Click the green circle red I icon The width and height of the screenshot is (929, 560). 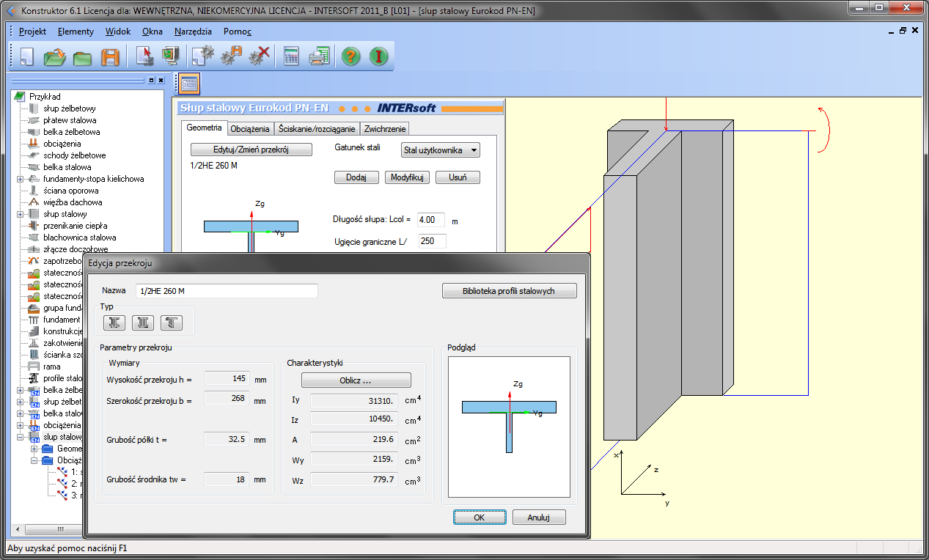(x=378, y=56)
